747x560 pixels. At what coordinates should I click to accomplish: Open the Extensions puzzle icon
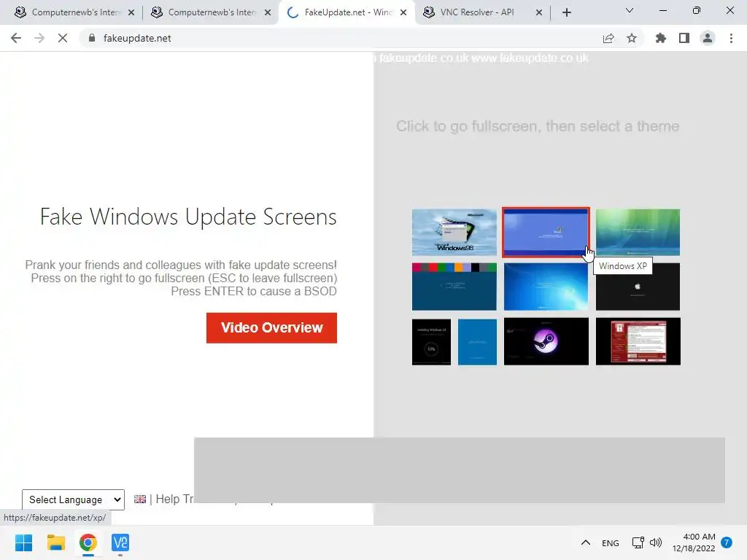tap(661, 38)
